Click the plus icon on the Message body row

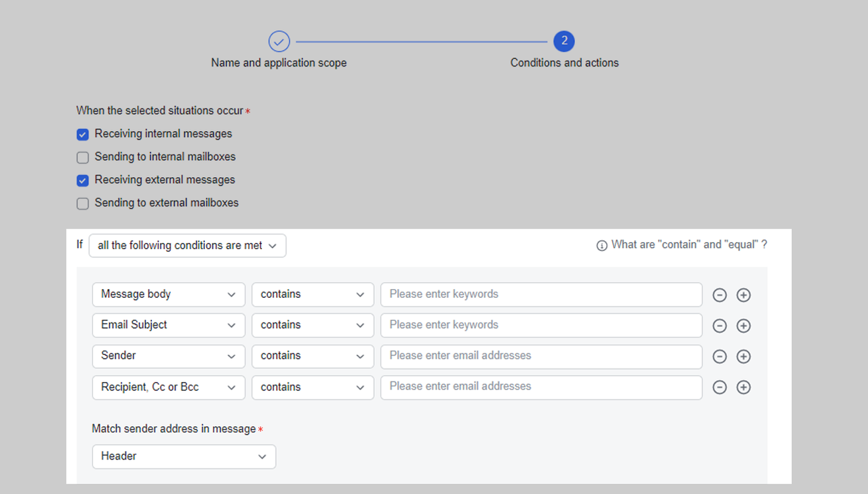point(743,294)
